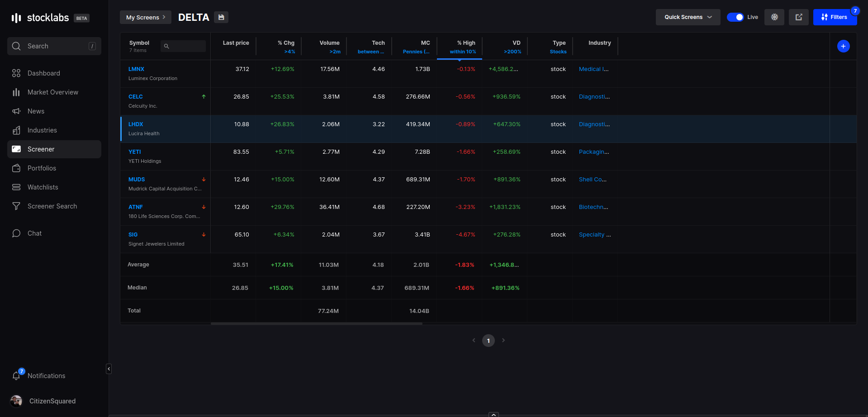
Task: Go to previous page arrow
Action: coord(474,340)
